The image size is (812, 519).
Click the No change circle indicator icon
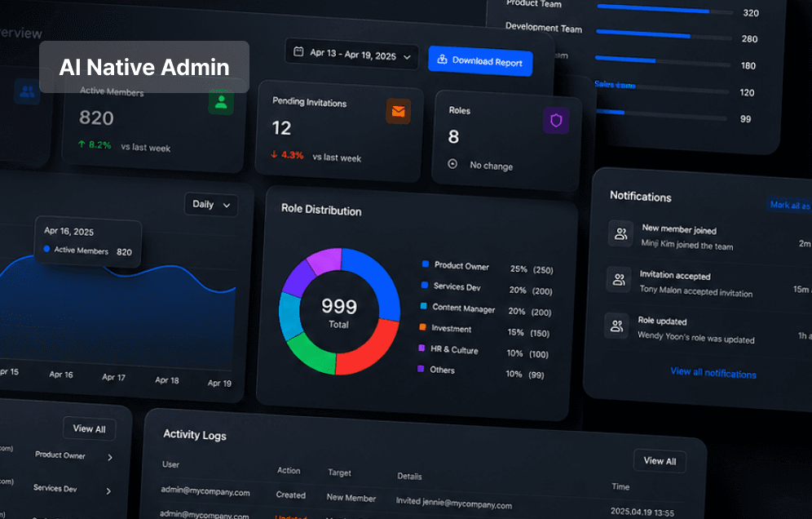click(452, 164)
